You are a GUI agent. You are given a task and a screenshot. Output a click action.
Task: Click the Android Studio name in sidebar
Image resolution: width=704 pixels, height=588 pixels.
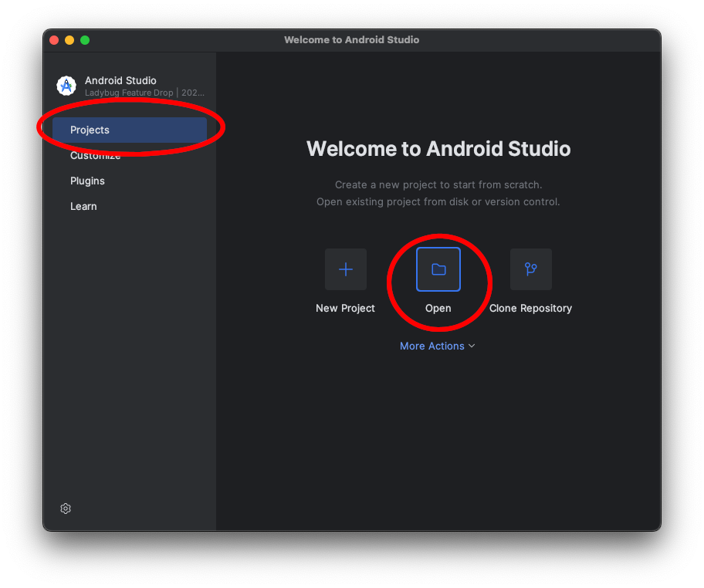[x=120, y=80]
